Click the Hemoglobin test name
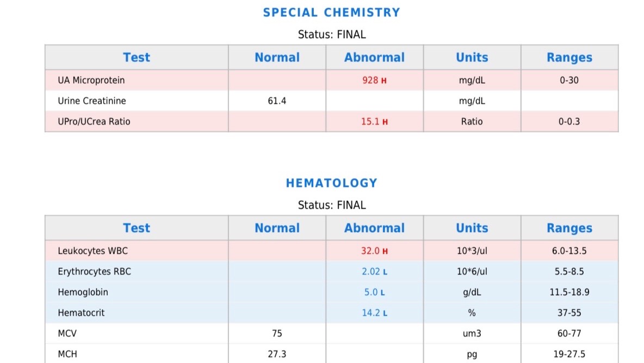Image resolution: width=644 pixels, height=363 pixels. [x=83, y=292]
